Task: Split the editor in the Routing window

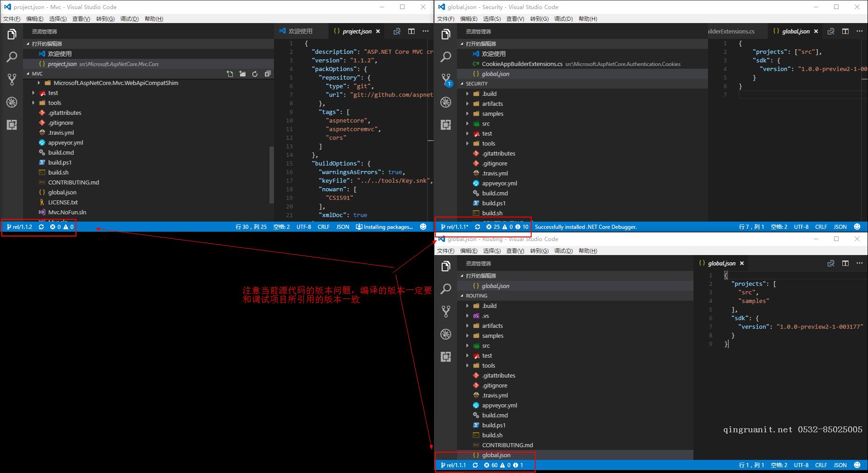Action: pyautogui.click(x=845, y=263)
